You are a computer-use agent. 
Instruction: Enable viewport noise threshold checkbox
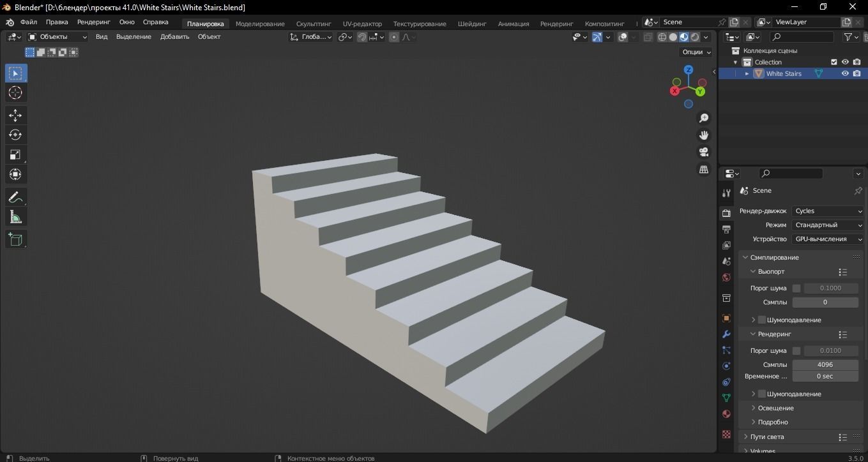coord(796,288)
